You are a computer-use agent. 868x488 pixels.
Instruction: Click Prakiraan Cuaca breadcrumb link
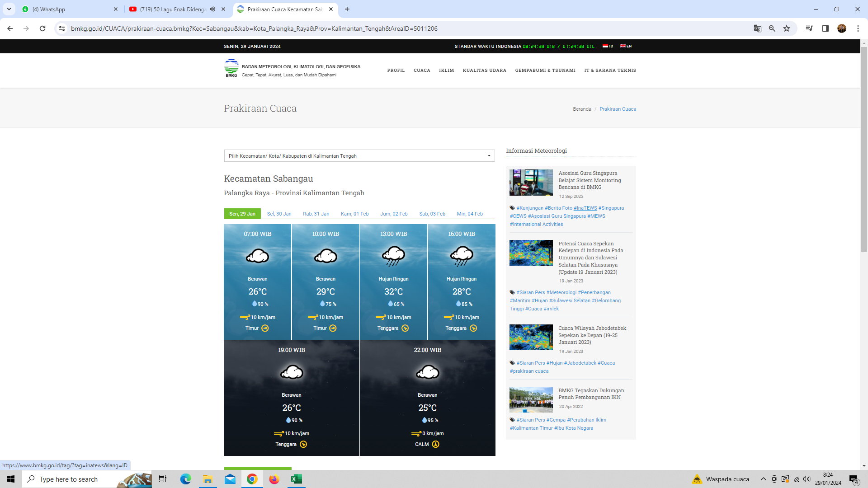pos(618,109)
